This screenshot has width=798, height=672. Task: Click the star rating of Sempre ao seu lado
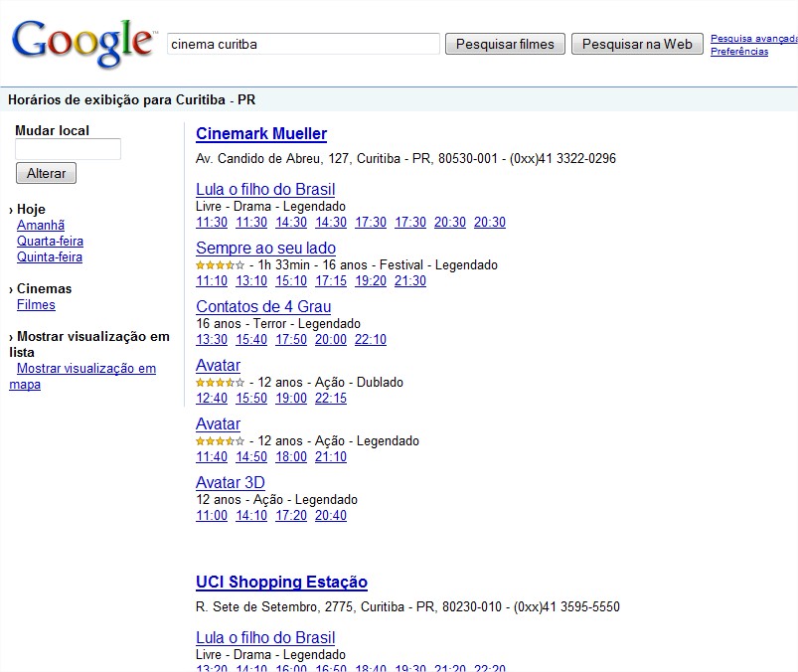220,265
